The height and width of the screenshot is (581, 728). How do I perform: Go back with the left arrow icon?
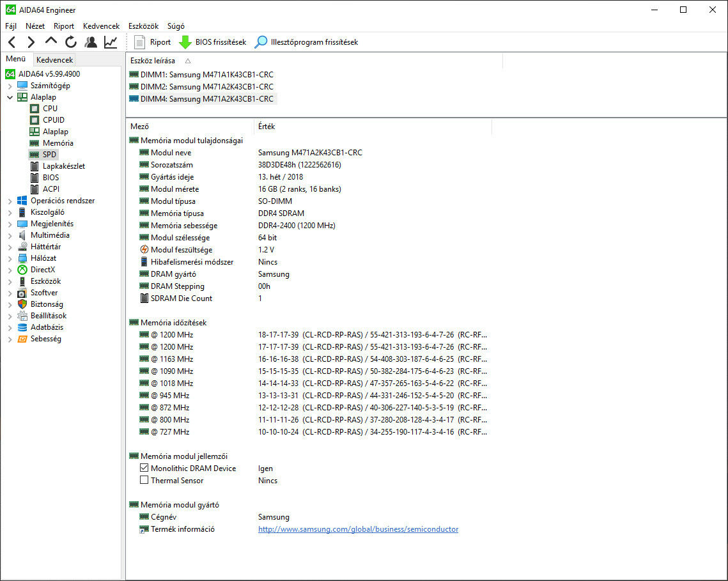(12, 42)
